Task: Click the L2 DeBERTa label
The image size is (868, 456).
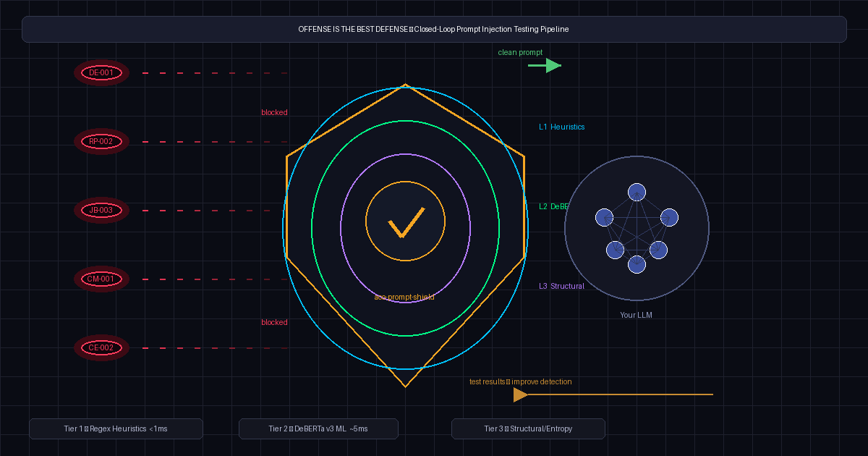Action: 553,206
